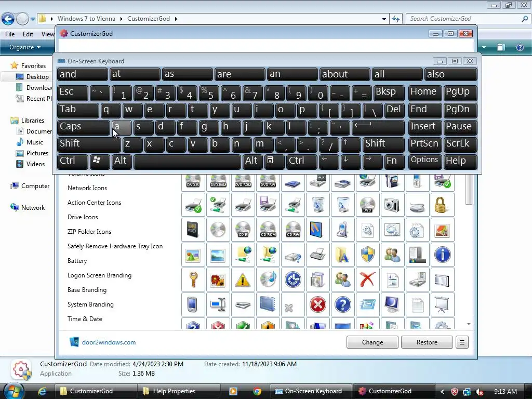Select the red X cross icon

[367, 280]
